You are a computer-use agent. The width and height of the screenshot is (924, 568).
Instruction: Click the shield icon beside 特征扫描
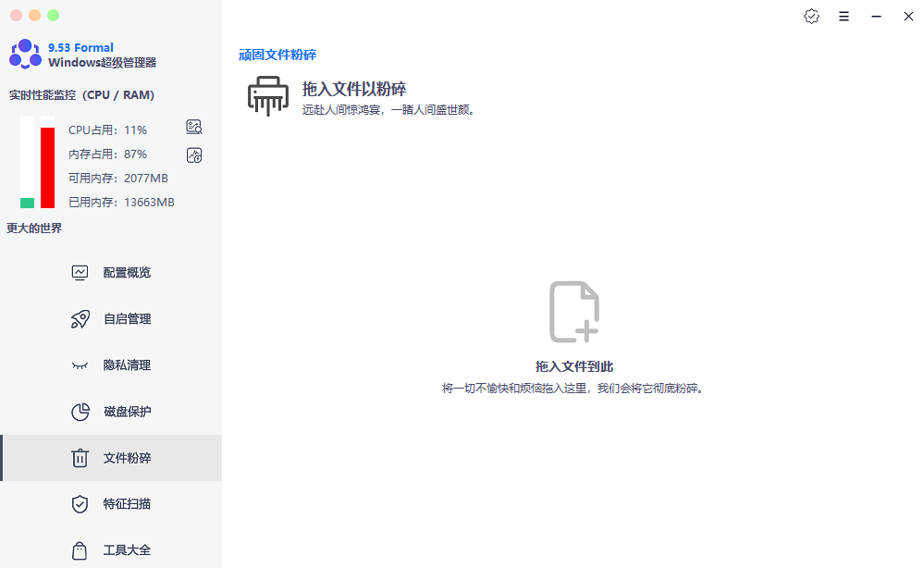pyautogui.click(x=80, y=504)
